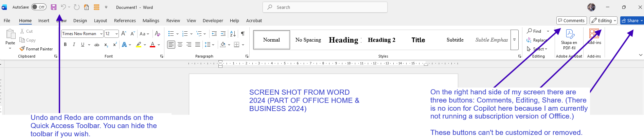The width and height of the screenshot is (644, 140).
Task: Click the Decrease Indent icon
Action: (x=214, y=34)
